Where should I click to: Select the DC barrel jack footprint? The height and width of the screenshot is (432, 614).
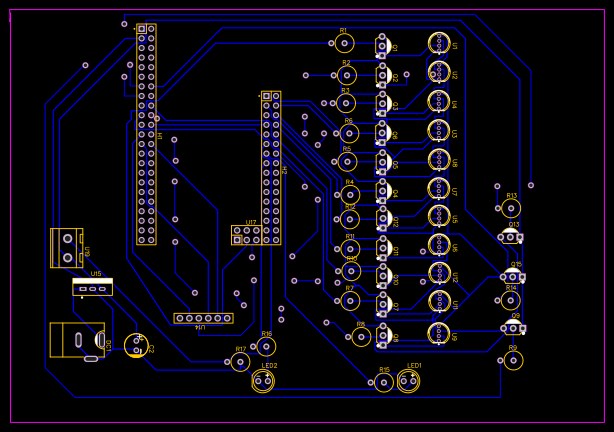point(77,340)
